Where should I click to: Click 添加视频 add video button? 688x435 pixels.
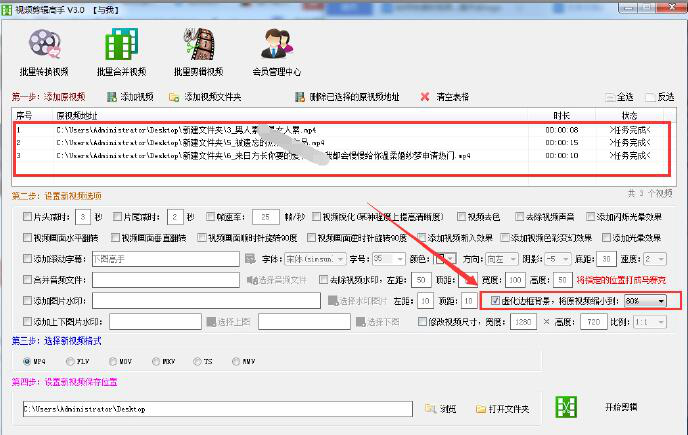pos(130,97)
